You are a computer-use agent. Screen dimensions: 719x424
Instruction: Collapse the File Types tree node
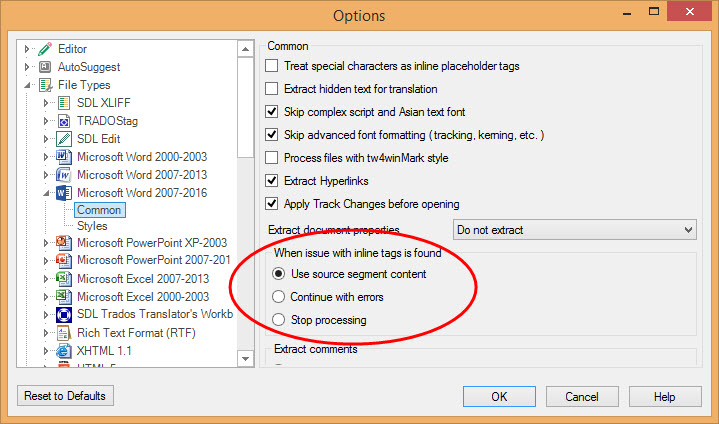[28, 86]
